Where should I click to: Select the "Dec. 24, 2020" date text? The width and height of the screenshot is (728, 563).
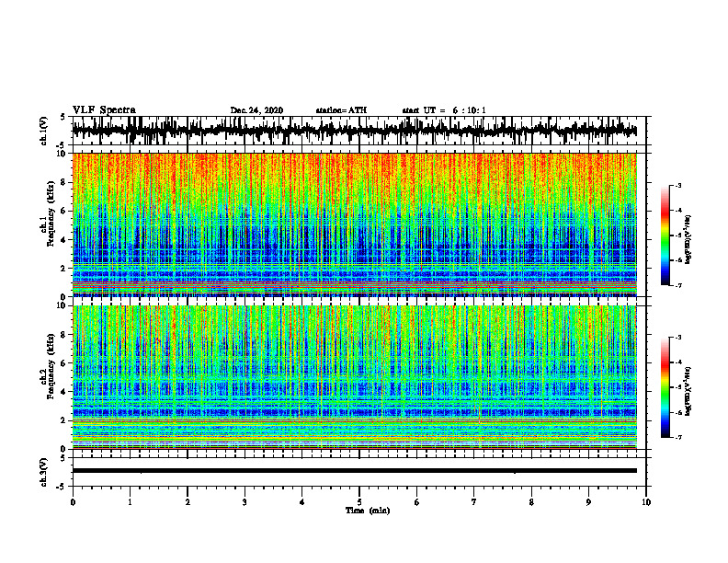(256, 110)
